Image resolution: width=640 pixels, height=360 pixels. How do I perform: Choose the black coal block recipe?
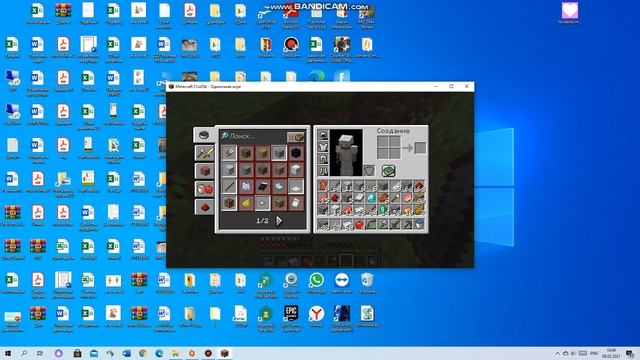(296, 153)
